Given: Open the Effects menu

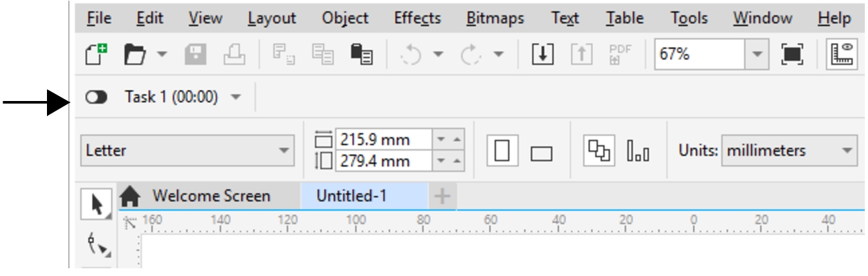Looking at the screenshot, I should pos(417,19).
